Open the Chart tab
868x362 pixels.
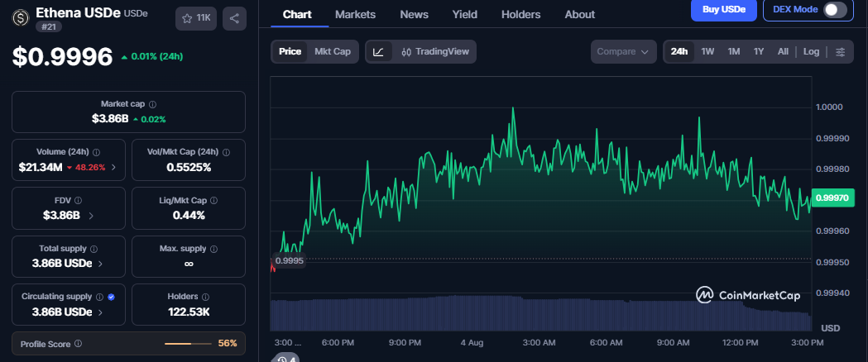click(297, 15)
